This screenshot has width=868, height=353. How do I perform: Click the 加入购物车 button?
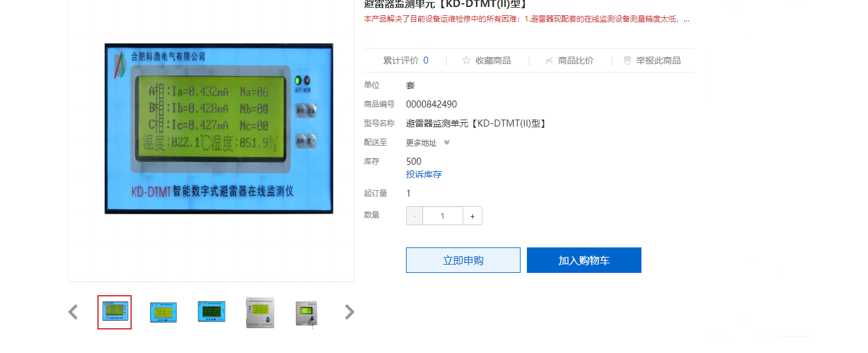pyautogui.click(x=584, y=260)
